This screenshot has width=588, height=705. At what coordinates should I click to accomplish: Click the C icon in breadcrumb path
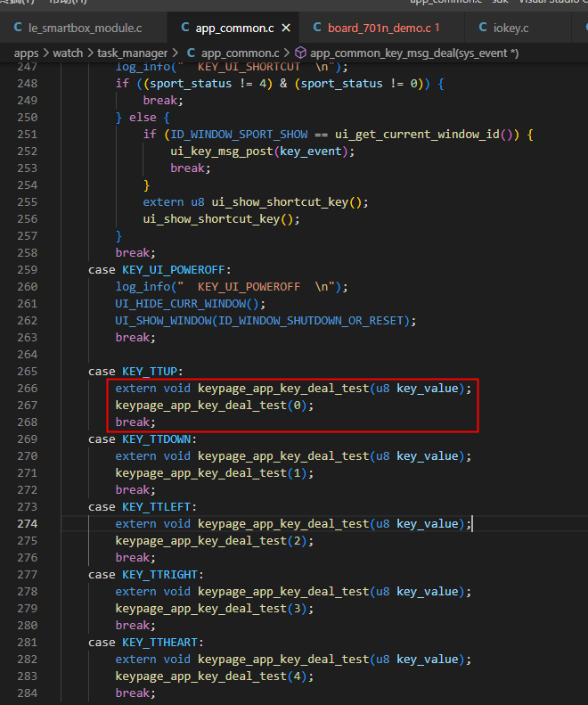coord(191,53)
